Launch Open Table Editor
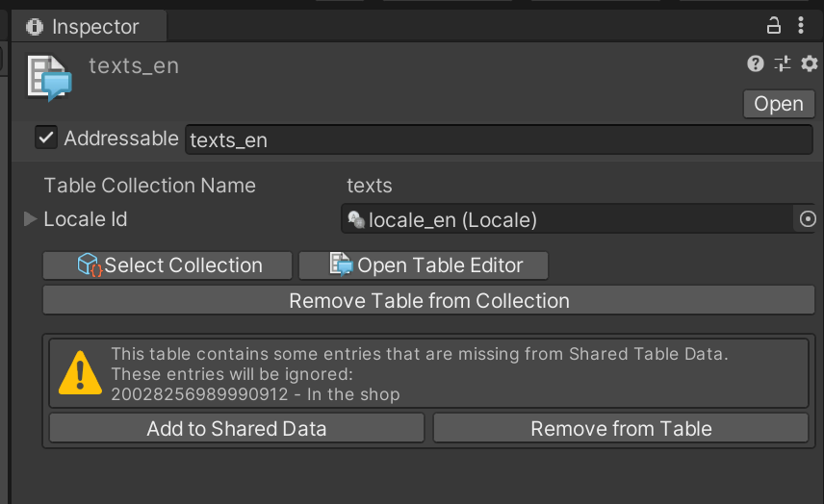824x504 pixels. click(425, 265)
